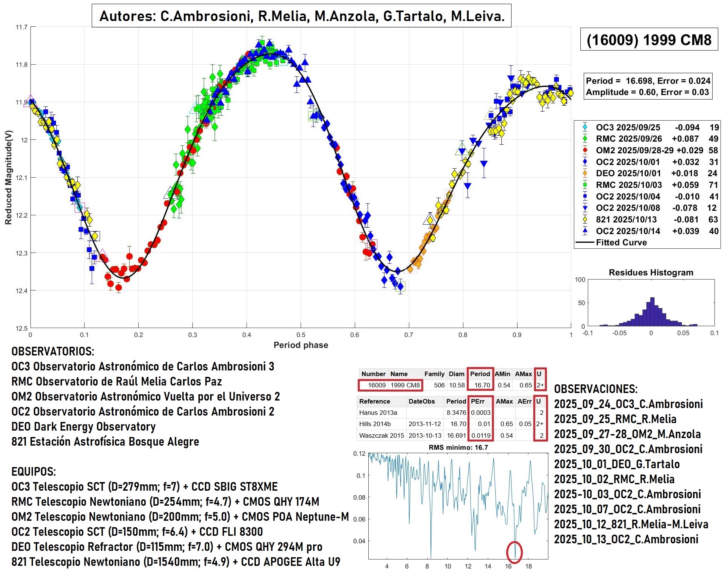Click the OC2 2025/10/14 blue up-triangle legend marker
This screenshot has height=576, width=728.
click(x=585, y=231)
